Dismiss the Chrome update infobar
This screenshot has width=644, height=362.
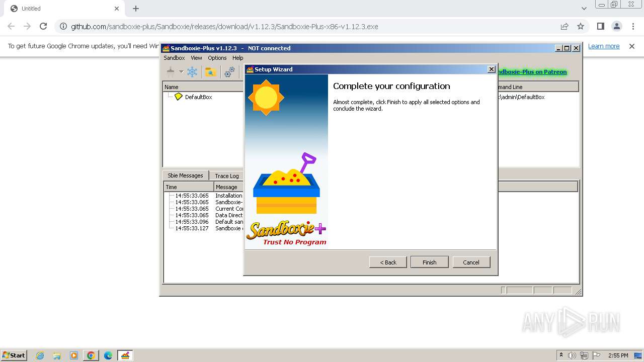(x=632, y=46)
